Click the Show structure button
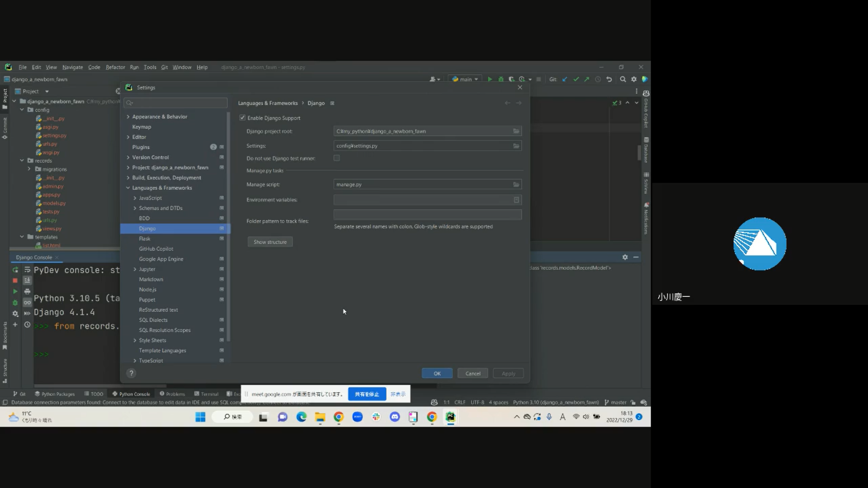 tap(270, 242)
